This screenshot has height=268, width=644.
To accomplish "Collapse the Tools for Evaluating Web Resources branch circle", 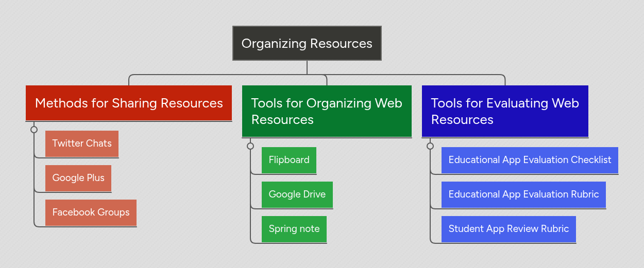I will 430,146.
